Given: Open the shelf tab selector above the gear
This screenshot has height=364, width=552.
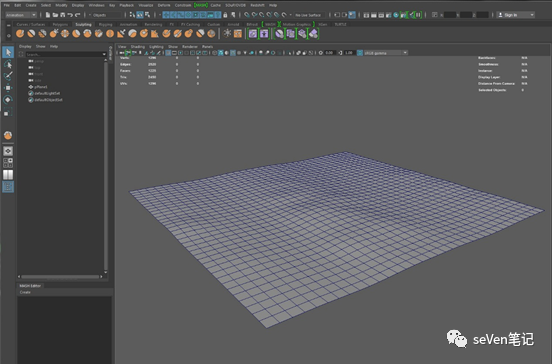Looking at the screenshot, I should tap(8, 25).
